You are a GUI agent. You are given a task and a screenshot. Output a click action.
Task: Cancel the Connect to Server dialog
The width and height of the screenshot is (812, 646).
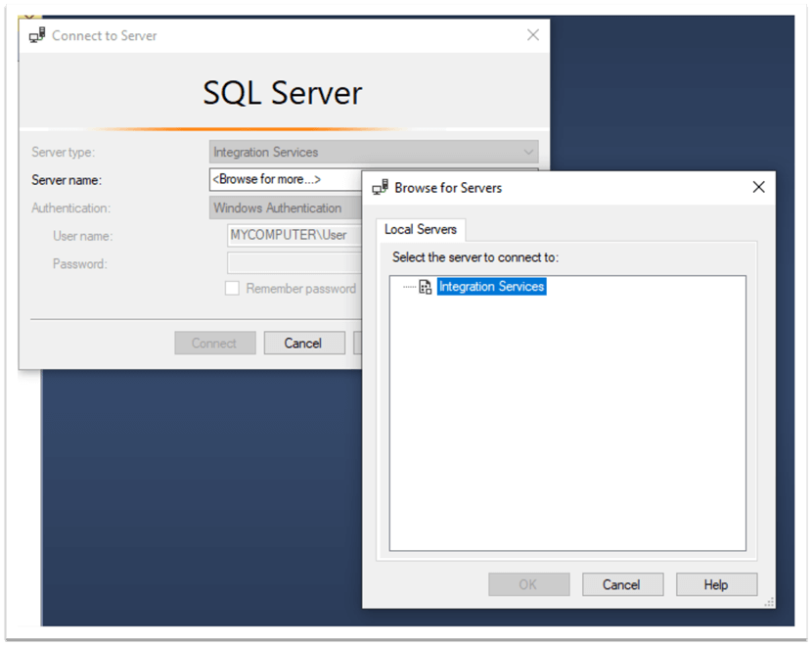(x=304, y=343)
